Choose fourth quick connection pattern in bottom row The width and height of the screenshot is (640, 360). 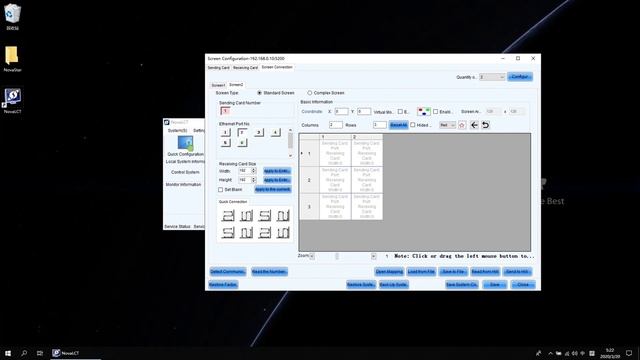[283, 233]
